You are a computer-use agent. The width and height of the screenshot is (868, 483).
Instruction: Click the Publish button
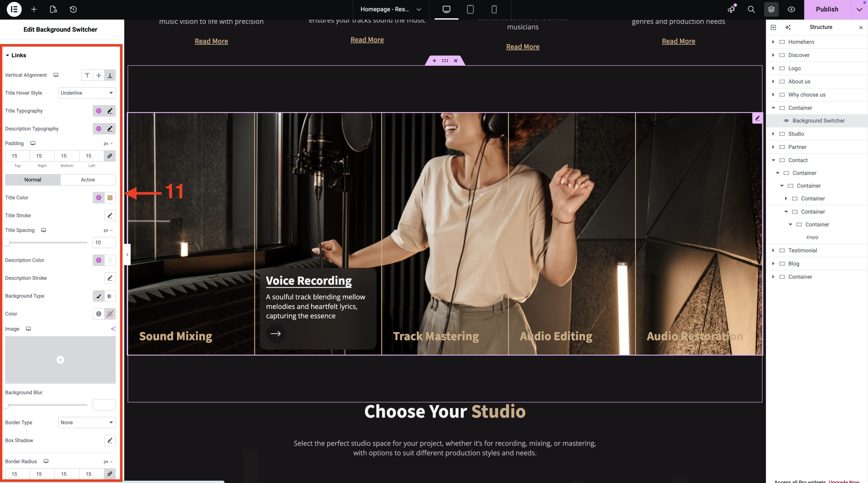tap(827, 9)
